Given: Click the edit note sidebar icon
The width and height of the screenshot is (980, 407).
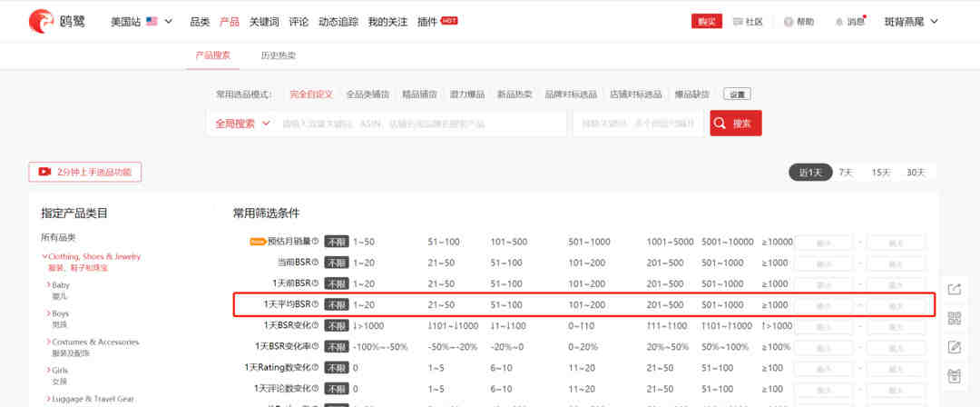Looking at the screenshot, I should 954,347.
